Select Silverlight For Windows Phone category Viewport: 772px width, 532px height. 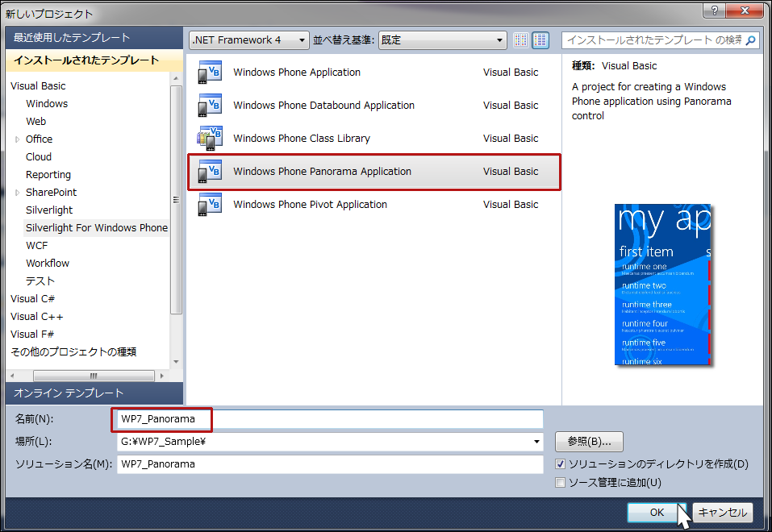tap(97, 228)
